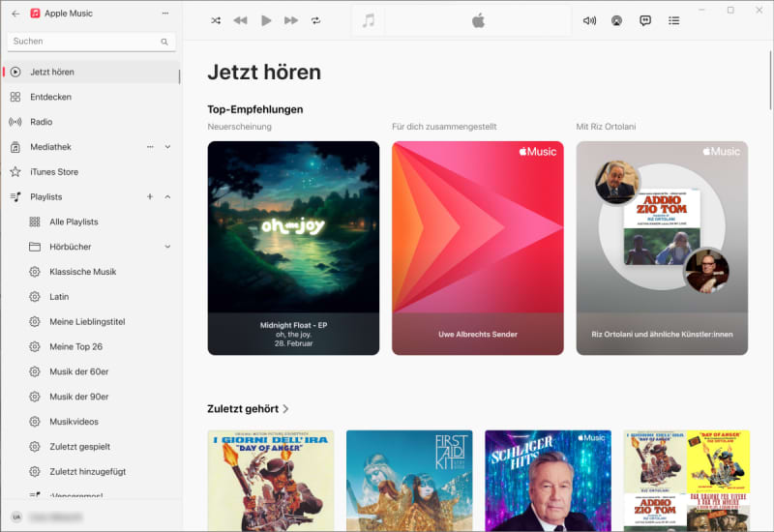Image resolution: width=774 pixels, height=532 pixels.
Task: Skip to next track
Action: [291, 20]
